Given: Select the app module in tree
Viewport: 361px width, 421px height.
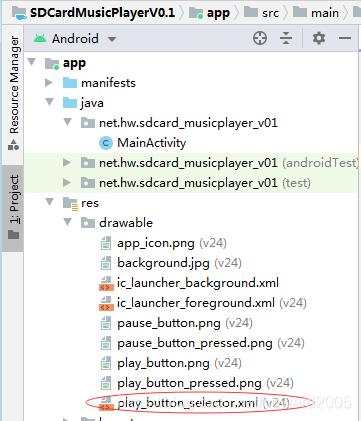Looking at the screenshot, I should point(74,63).
